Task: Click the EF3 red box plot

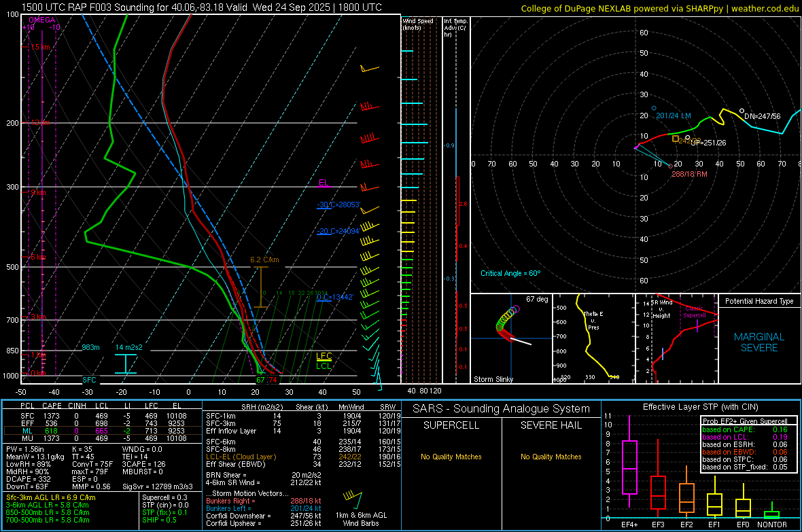Action: tap(658, 493)
